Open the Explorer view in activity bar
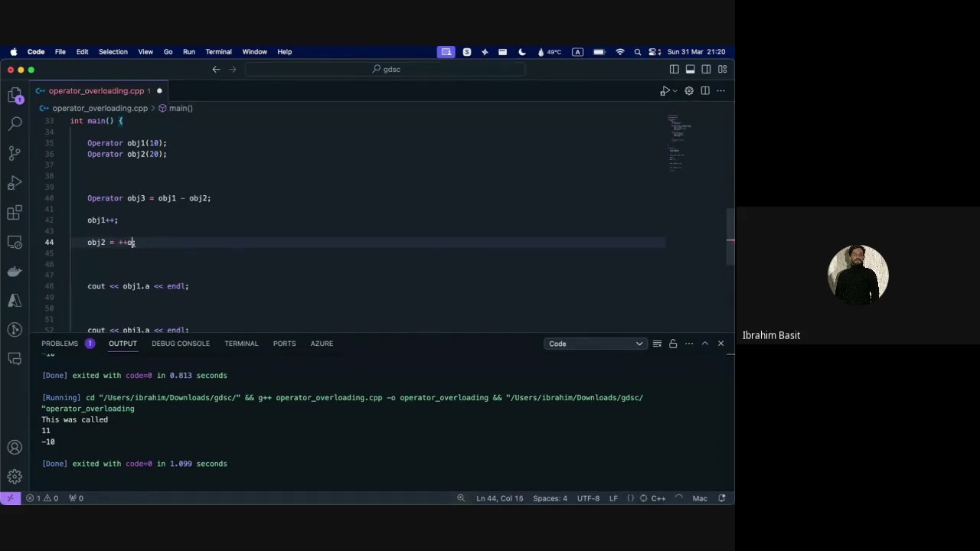980x551 pixels. pyautogui.click(x=15, y=95)
